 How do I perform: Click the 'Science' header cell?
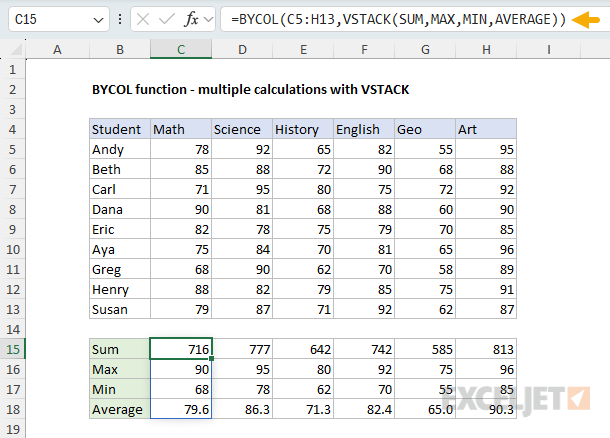pos(242,129)
